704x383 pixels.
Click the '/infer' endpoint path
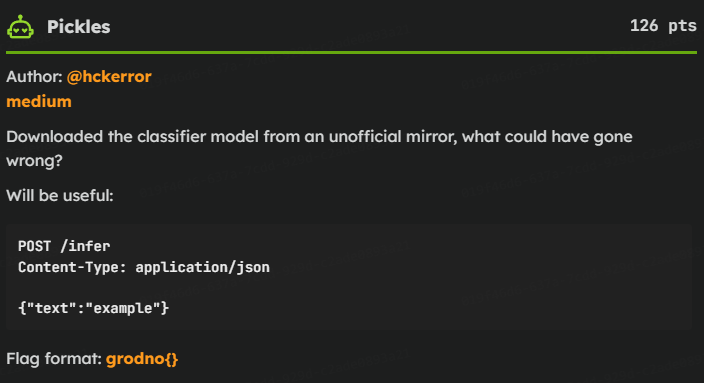coord(85,246)
